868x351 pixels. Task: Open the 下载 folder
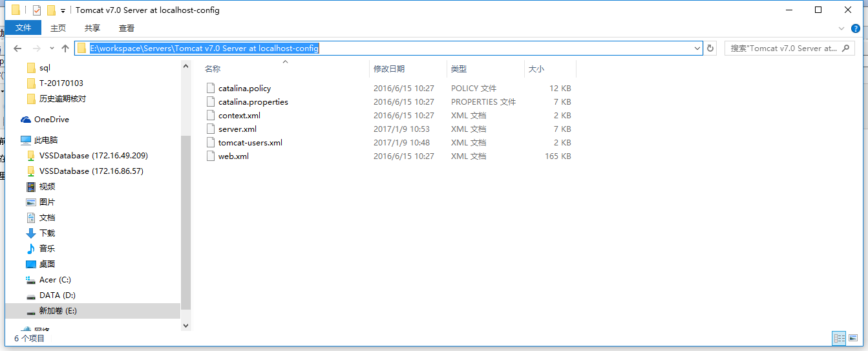click(x=47, y=233)
